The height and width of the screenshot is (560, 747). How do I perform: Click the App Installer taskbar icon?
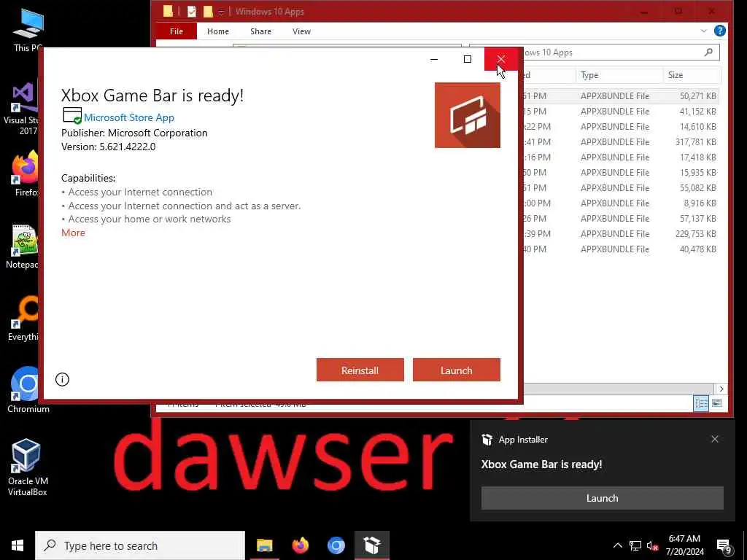372,545
